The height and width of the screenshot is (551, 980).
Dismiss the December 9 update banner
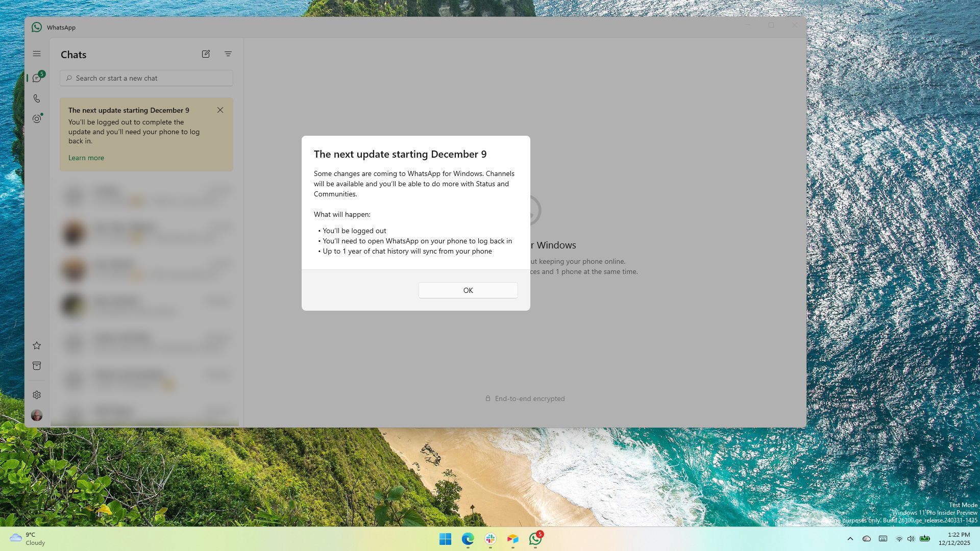click(220, 110)
